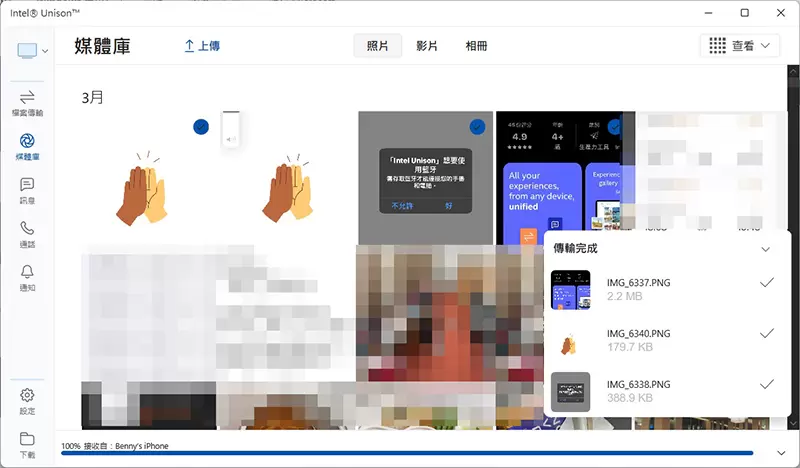Click the 媒體庫 page title
This screenshot has height=468, width=800.
102,46
